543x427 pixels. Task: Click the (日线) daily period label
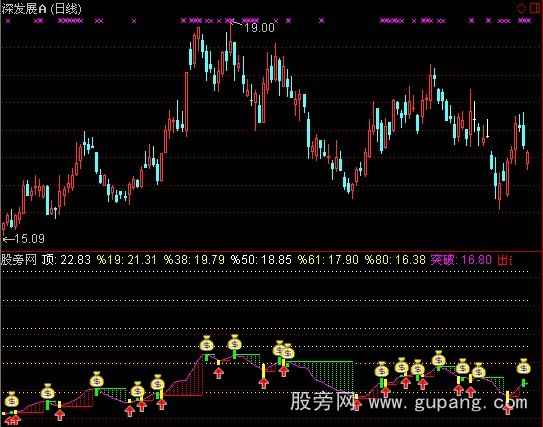pos(66,9)
